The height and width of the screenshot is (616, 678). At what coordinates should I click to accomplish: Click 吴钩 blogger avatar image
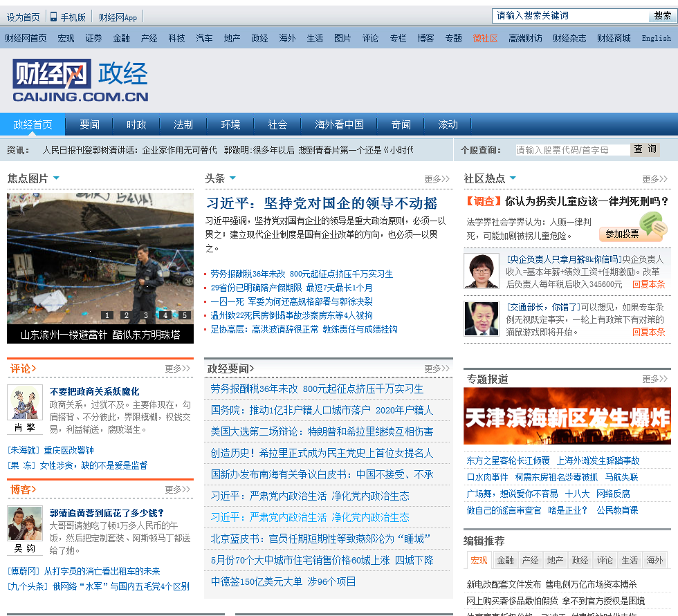(25, 523)
